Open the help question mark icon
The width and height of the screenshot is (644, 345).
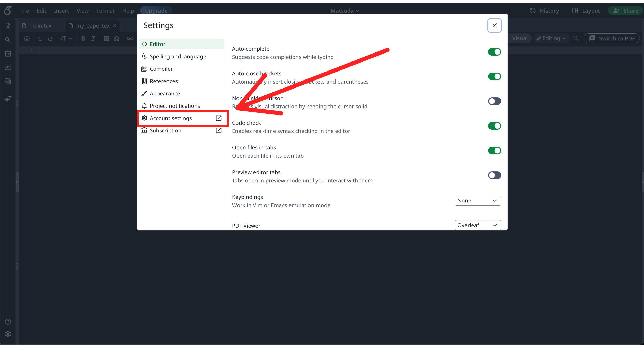click(8, 322)
